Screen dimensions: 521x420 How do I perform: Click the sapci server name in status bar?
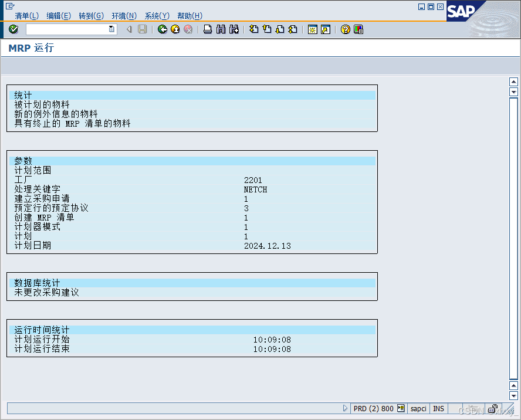[x=418, y=408]
